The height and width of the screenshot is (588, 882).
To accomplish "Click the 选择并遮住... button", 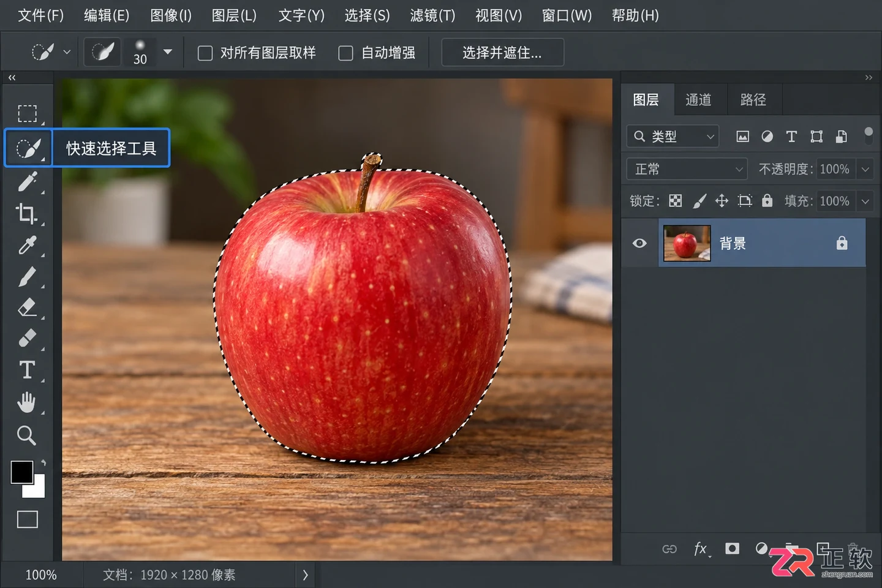I will 502,53.
